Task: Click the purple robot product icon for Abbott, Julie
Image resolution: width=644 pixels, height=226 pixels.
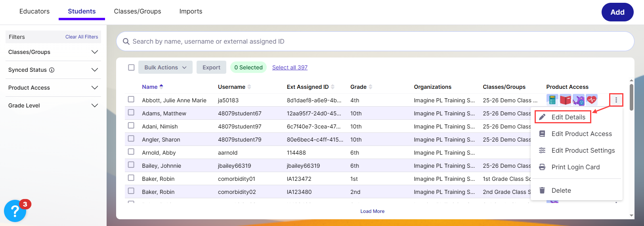Action: 579,100
